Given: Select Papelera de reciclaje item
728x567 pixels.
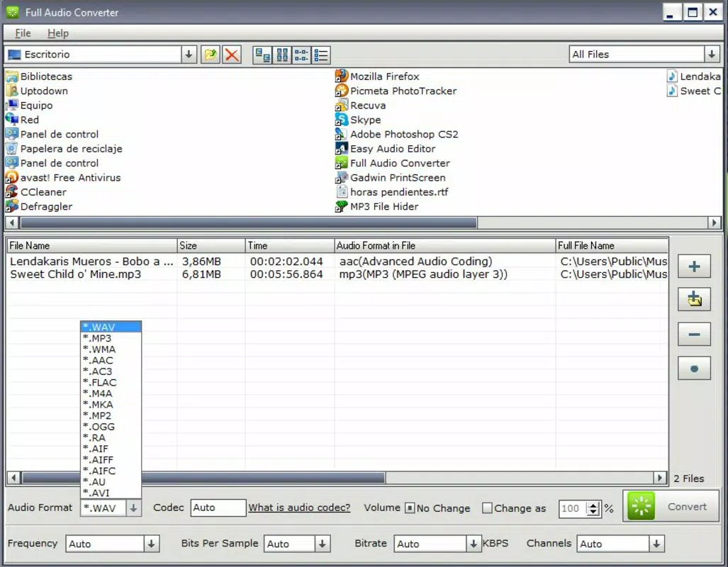Looking at the screenshot, I should click(64, 149).
